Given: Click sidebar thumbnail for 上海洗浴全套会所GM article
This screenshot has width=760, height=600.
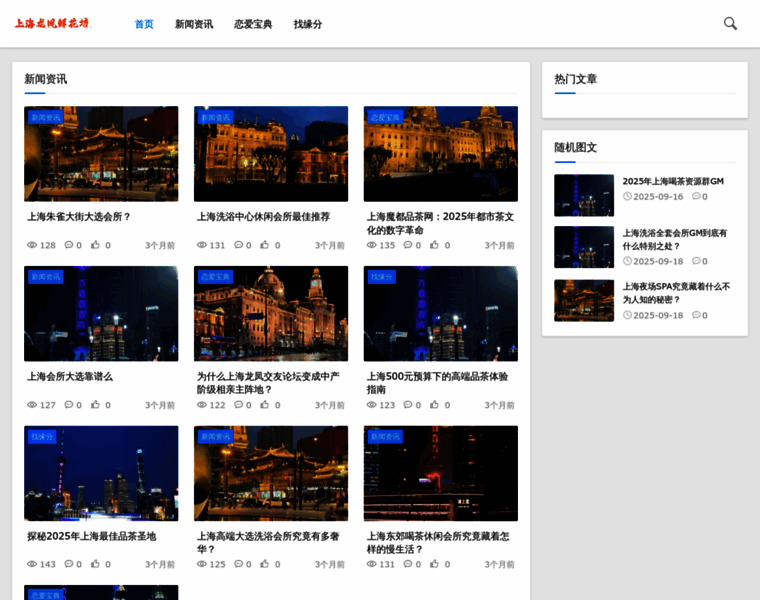Looking at the screenshot, I should click(x=584, y=247).
